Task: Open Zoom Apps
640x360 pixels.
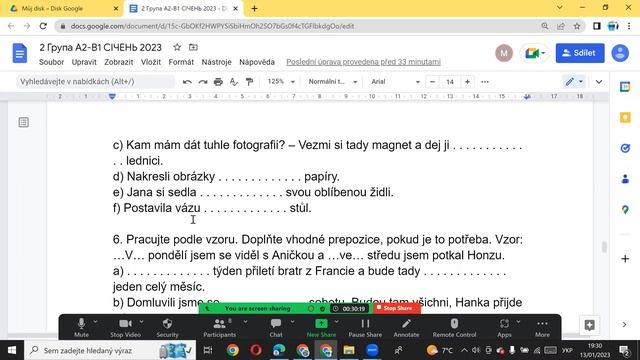Action: point(504,328)
